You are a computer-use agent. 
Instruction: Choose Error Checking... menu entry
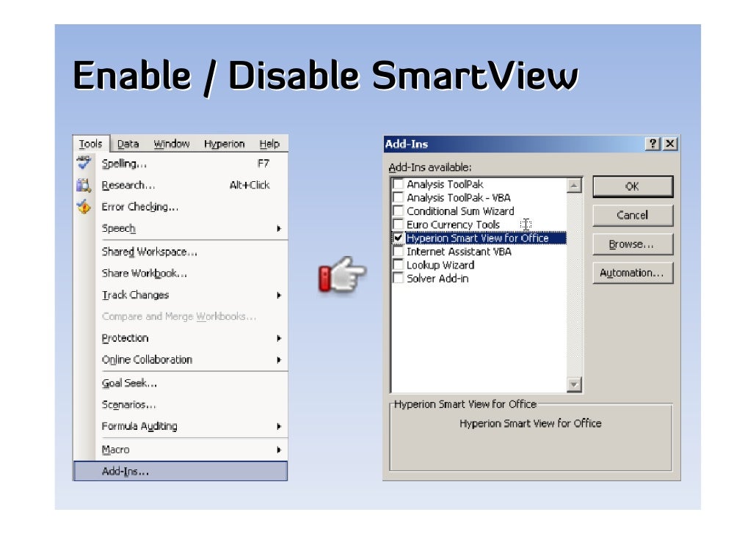click(x=181, y=207)
